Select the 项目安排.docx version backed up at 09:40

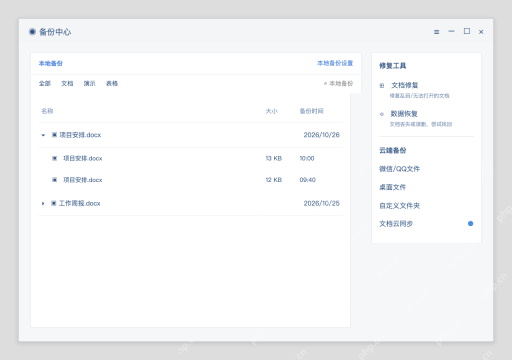83,180
